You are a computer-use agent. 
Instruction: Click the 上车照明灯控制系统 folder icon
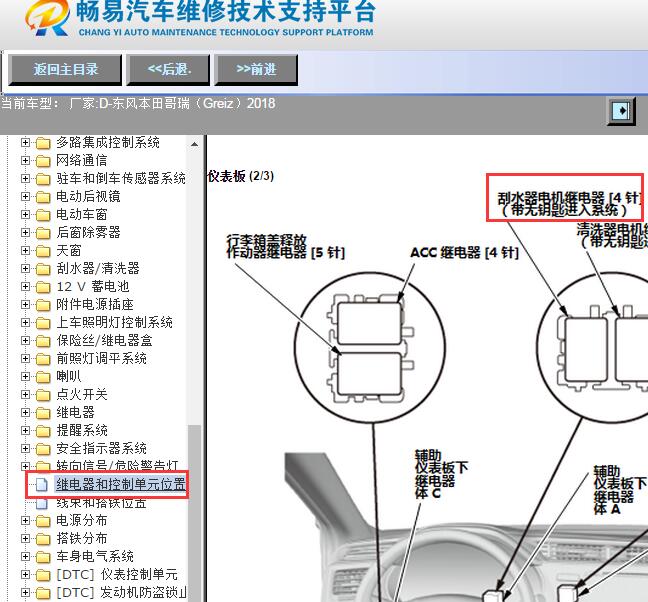point(43,322)
